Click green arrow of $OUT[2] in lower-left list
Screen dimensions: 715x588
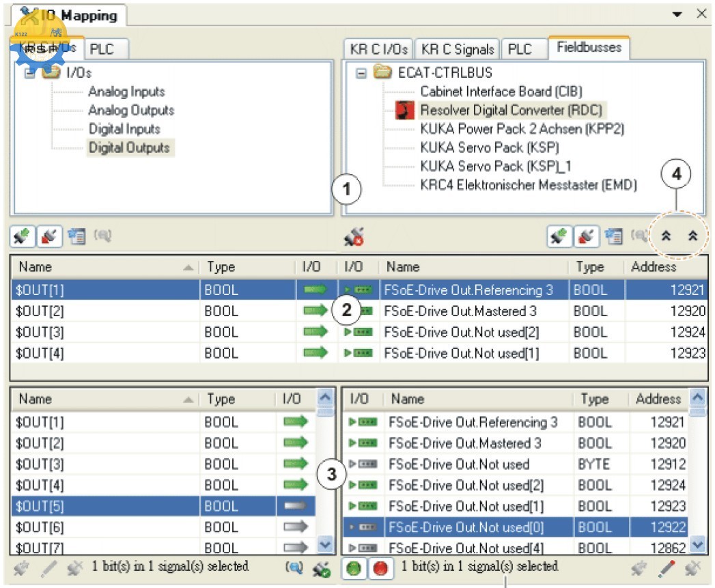click(x=296, y=443)
